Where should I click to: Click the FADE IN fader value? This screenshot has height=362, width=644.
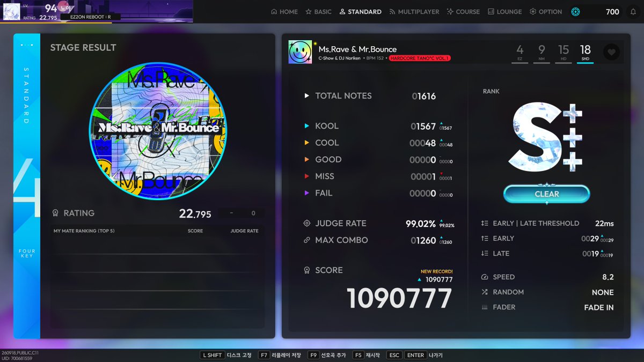[599, 307]
